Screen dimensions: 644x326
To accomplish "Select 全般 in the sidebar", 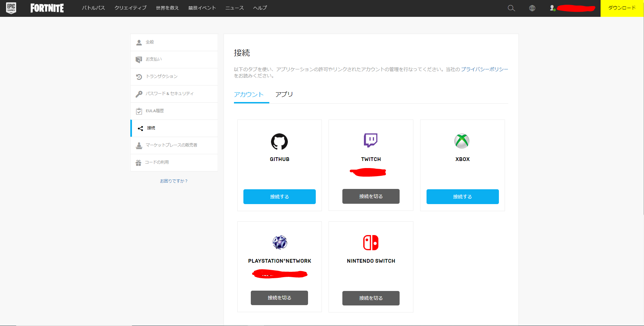I will (x=174, y=42).
